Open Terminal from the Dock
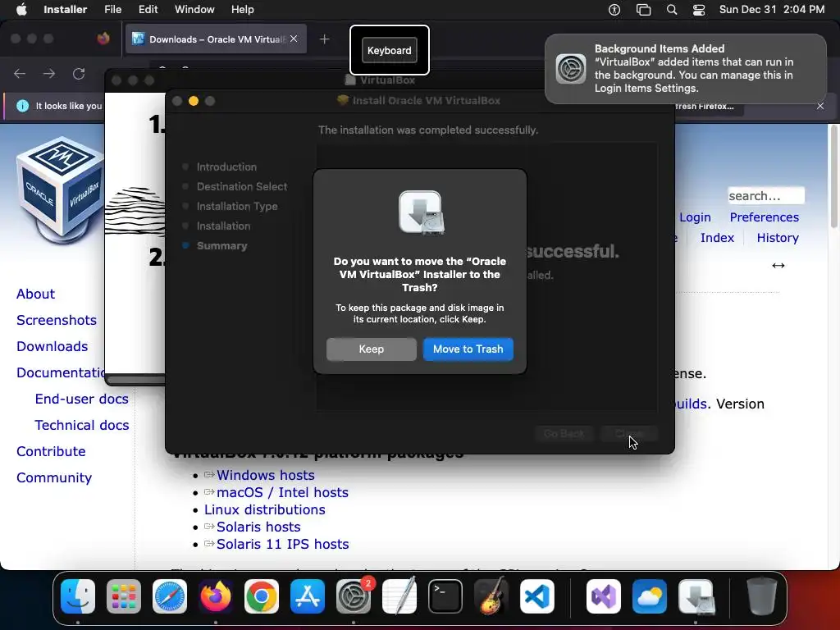This screenshot has width=840, height=630. (x=445, y=596)
